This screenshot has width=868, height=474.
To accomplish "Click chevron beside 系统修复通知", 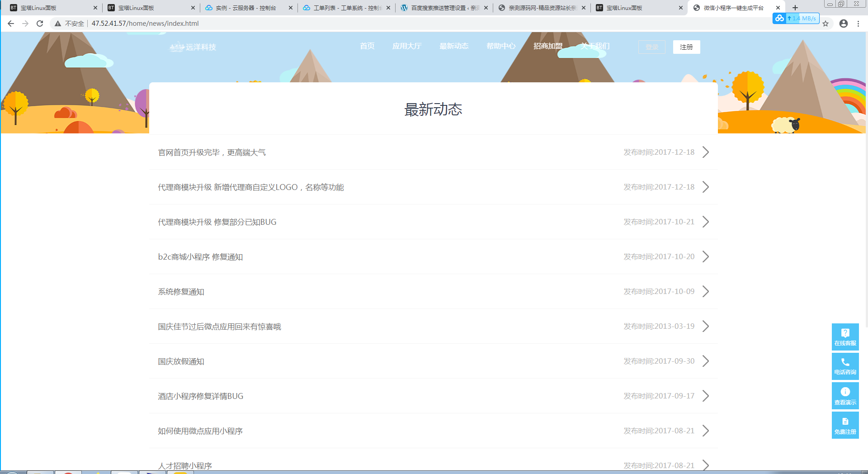I will tap(706, 291).
